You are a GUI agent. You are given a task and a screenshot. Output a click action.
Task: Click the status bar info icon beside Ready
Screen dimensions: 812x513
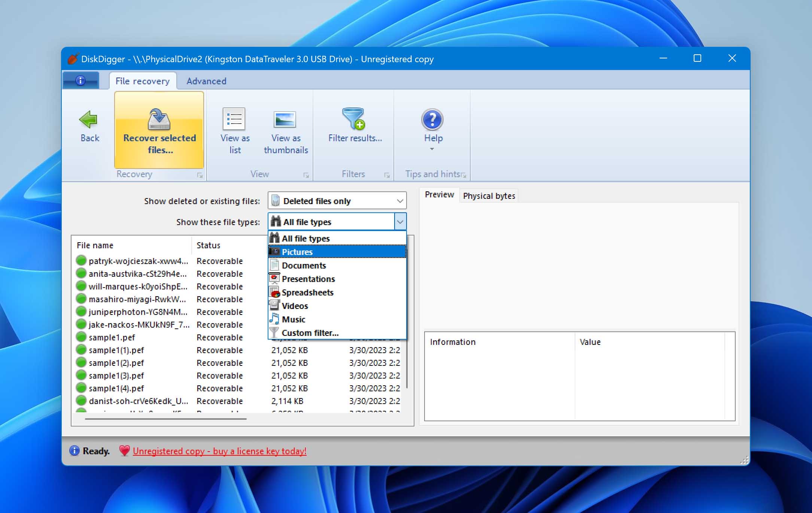pos(74,450)
